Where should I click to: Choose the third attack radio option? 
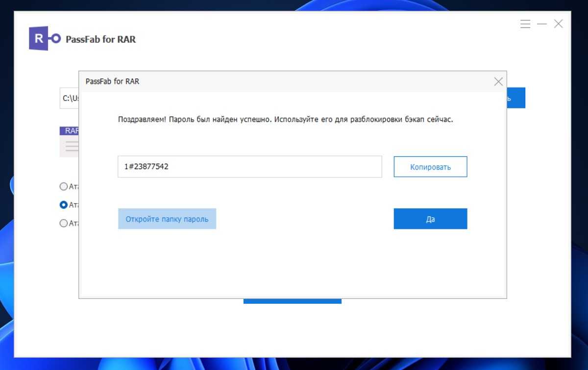[x=63, y=223]
